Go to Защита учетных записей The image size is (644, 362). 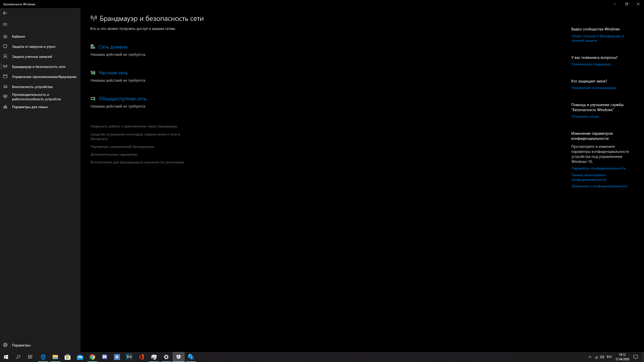(x=32, y=57)
